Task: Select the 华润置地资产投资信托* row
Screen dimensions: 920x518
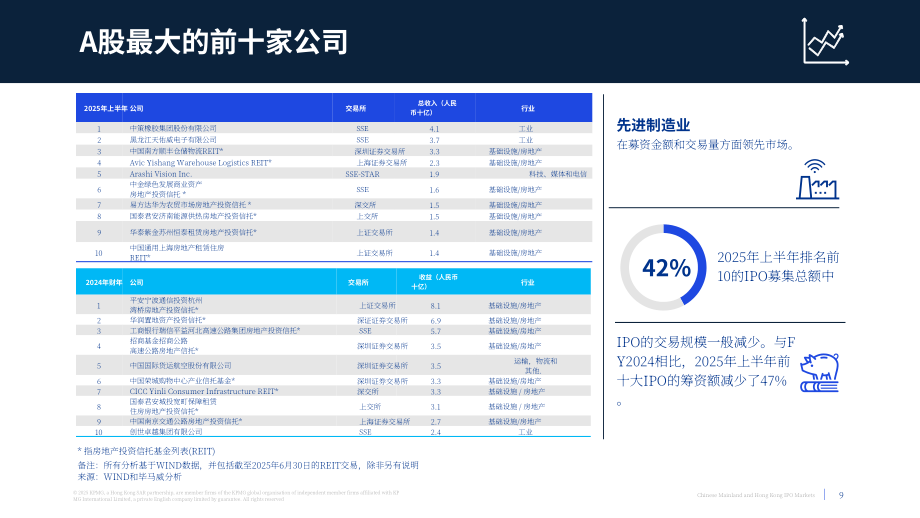Action: 333,320
